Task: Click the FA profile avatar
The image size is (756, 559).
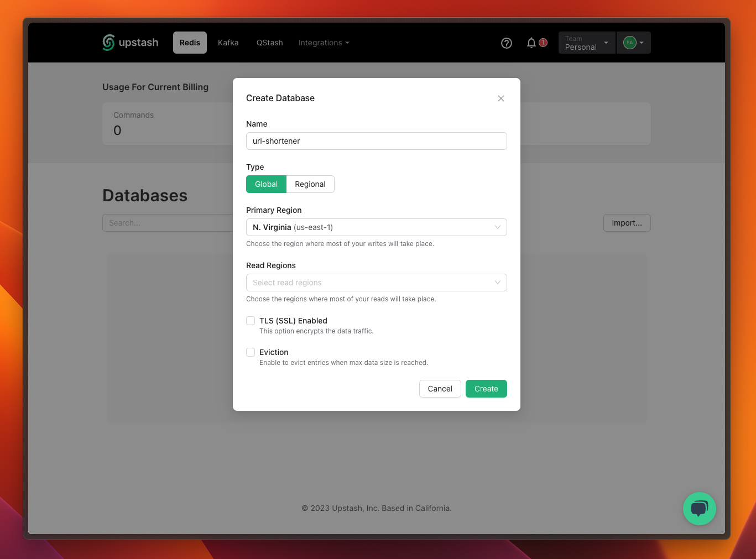Action: click(630, 43)
